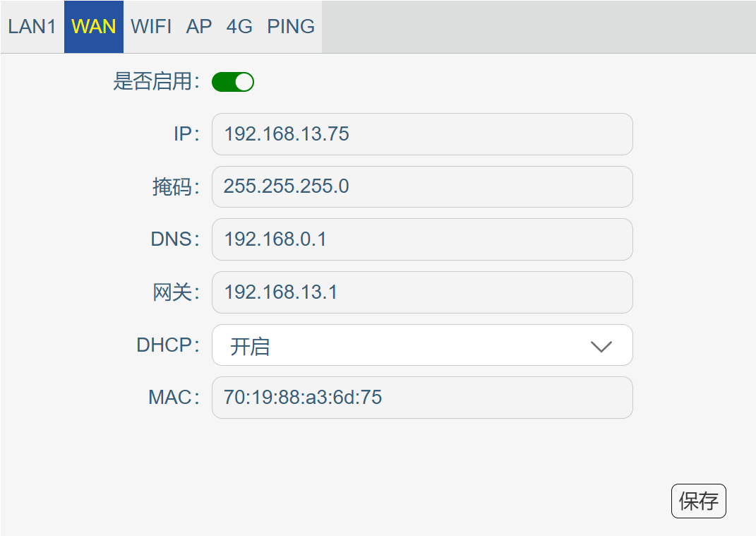Open the WIFI tab
The image size is (756, 536).
(x=151, y=27)
